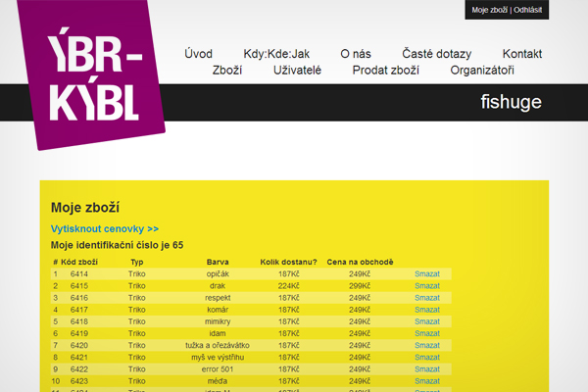Select Časté dotazy in the navigation
Viewport: 588px width, 392px height.
point(436,54)
